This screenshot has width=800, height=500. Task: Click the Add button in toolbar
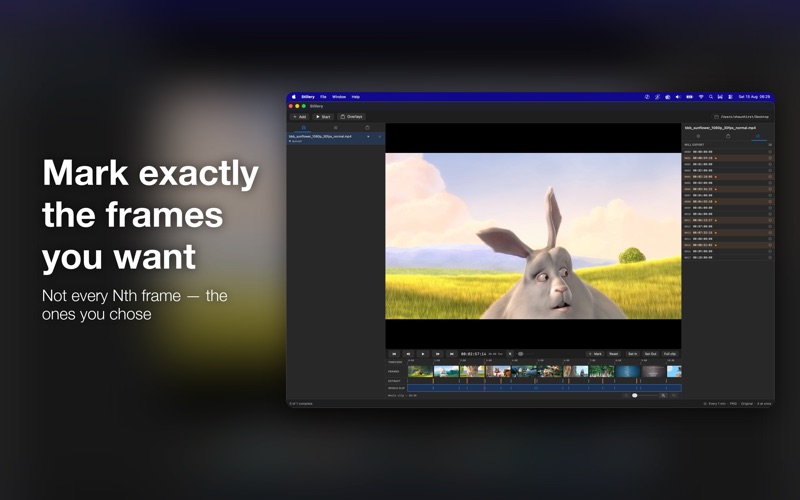point(299,117)
